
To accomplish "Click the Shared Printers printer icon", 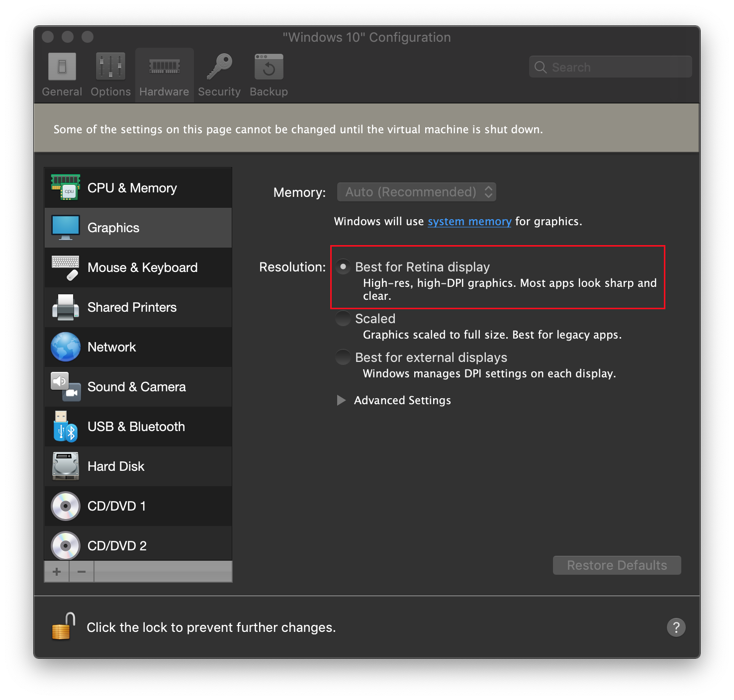I will (x=66, y=307).
